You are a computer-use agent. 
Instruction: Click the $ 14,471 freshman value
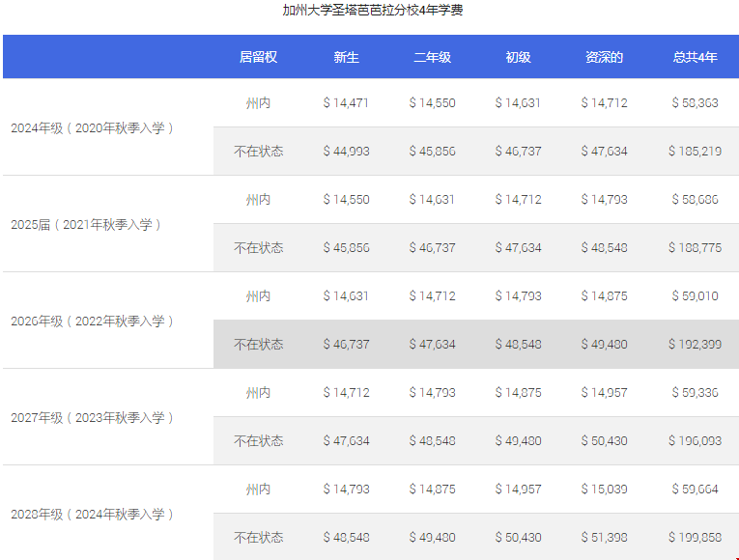tap(346, 102)
